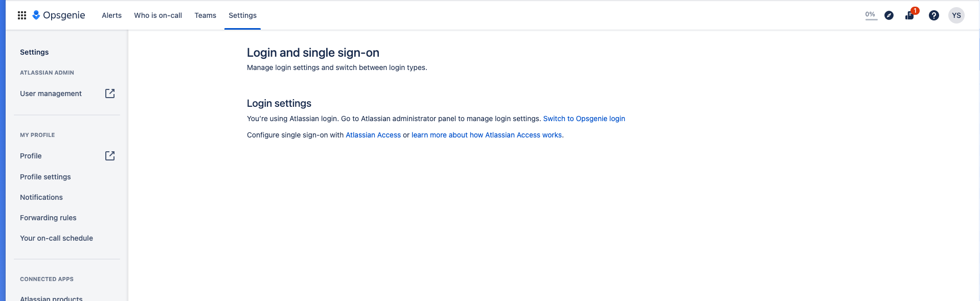This screenshot has height=301, width=980.
Task: Go to the Alerts tab
Action: point(112,15)
